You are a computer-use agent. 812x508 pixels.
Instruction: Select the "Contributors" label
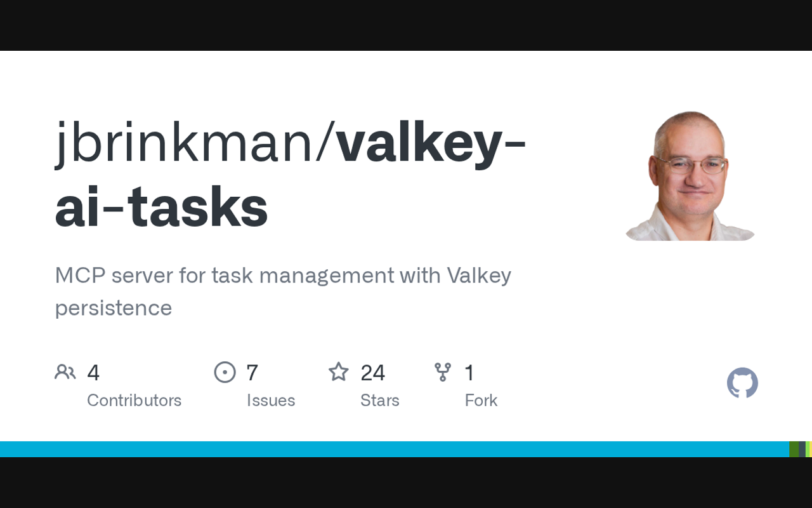tap(134, 401)
